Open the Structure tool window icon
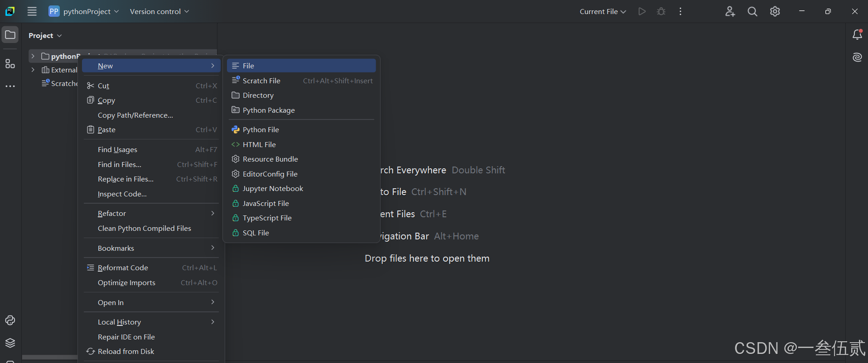The height and width of the screenshot is (363, 868). 10,64
